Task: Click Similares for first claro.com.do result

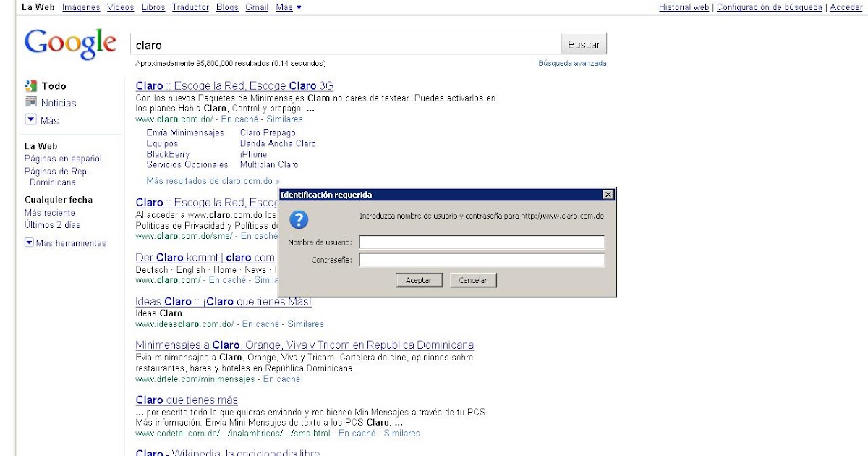Action: coord(284,119)
